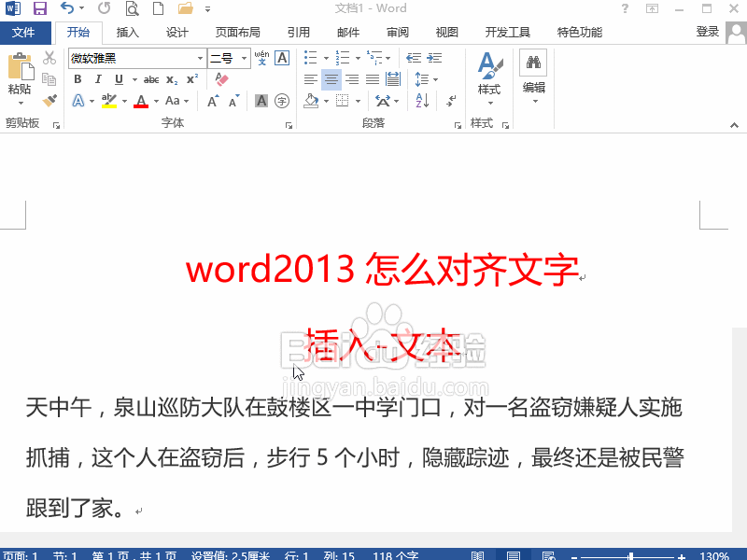This screenshot has width=747, height=560.
Task: Decrease paragraph indent
Action: (414, 58)
